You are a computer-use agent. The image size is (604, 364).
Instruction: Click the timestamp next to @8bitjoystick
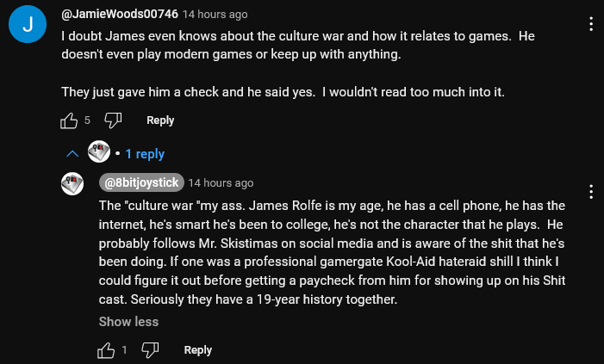pyautogui.click(x=221, y=182)
